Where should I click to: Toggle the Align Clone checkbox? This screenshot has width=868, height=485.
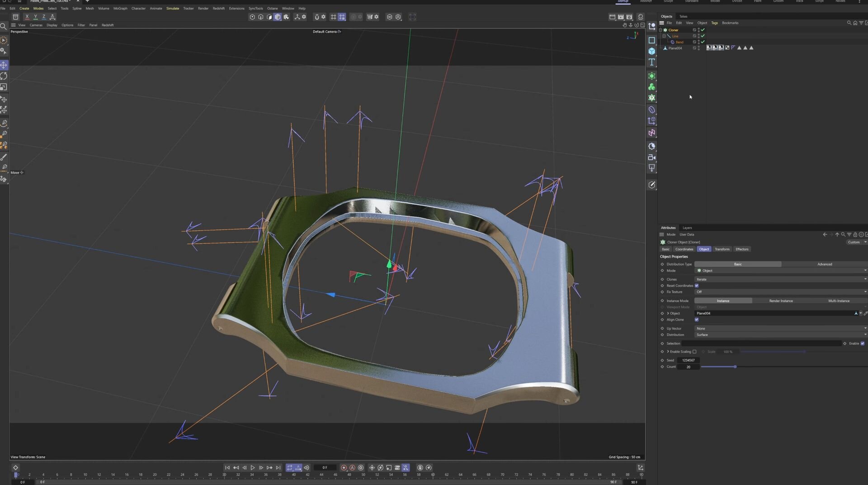697,319
